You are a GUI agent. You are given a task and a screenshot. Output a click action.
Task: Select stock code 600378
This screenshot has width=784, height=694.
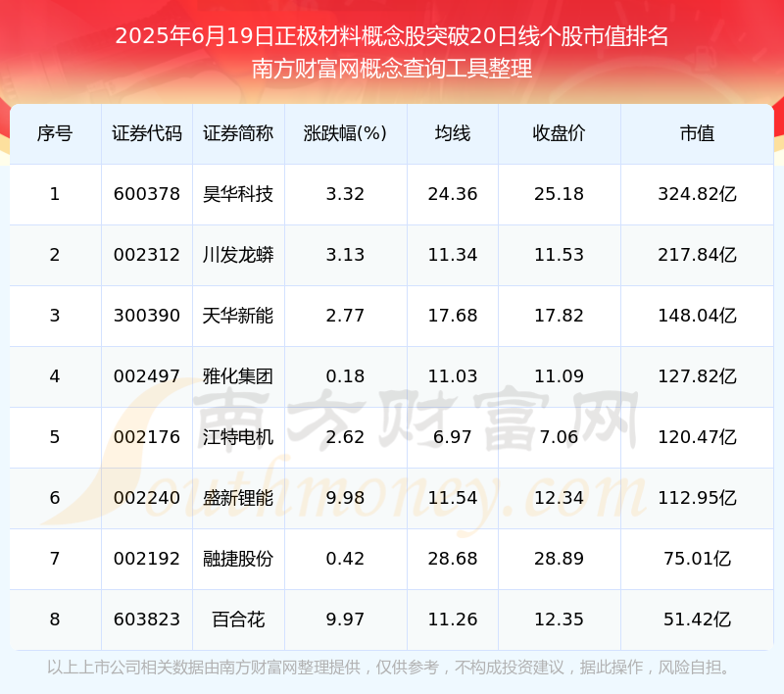tap(146, 194)
